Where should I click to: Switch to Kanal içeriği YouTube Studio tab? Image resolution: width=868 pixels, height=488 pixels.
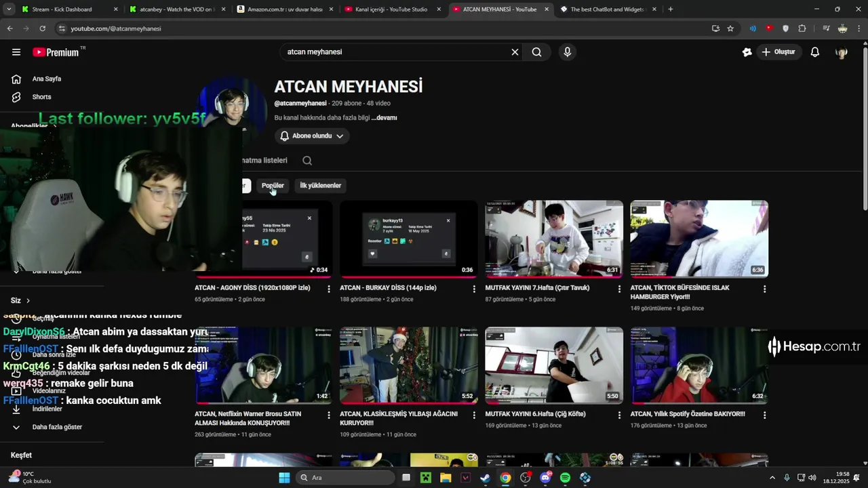(x=393, y=9)
